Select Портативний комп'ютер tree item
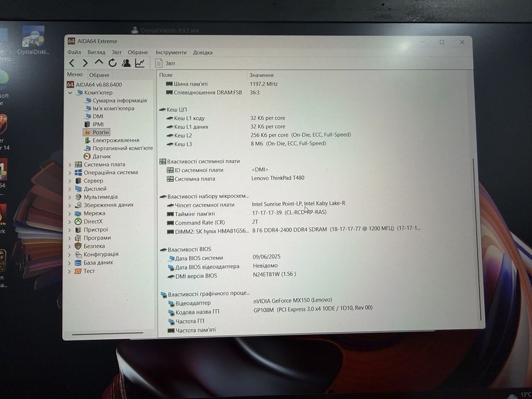 [119, 148]
